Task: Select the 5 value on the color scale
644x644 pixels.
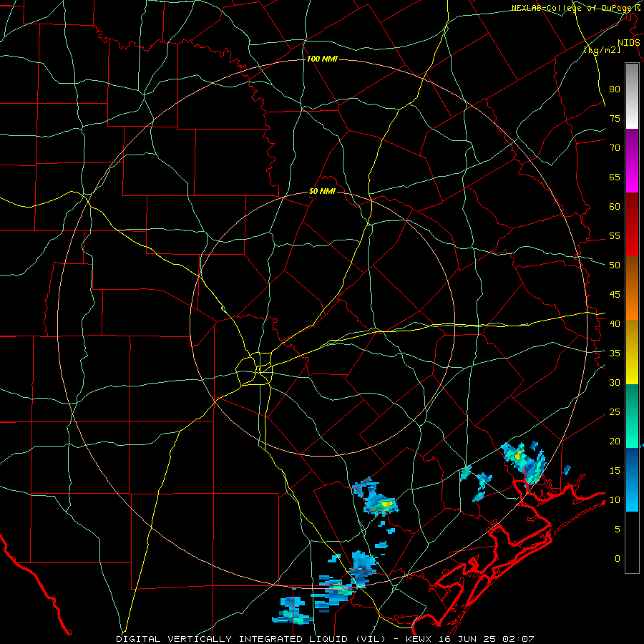Action: coord(618,529)
